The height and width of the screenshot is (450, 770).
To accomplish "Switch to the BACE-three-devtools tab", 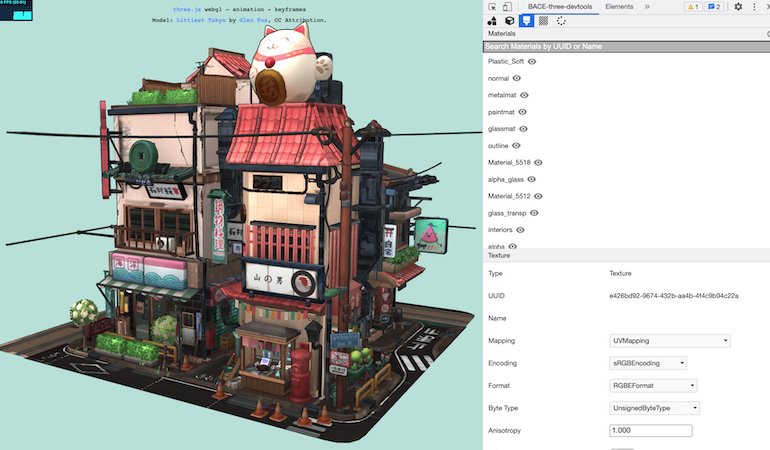I will (560, 7).
